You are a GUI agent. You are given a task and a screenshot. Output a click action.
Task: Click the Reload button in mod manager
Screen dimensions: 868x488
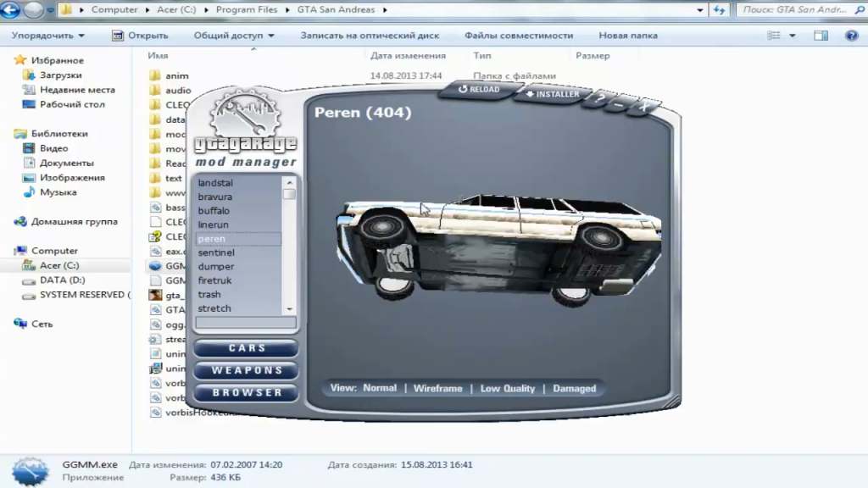tap(479, 89)
